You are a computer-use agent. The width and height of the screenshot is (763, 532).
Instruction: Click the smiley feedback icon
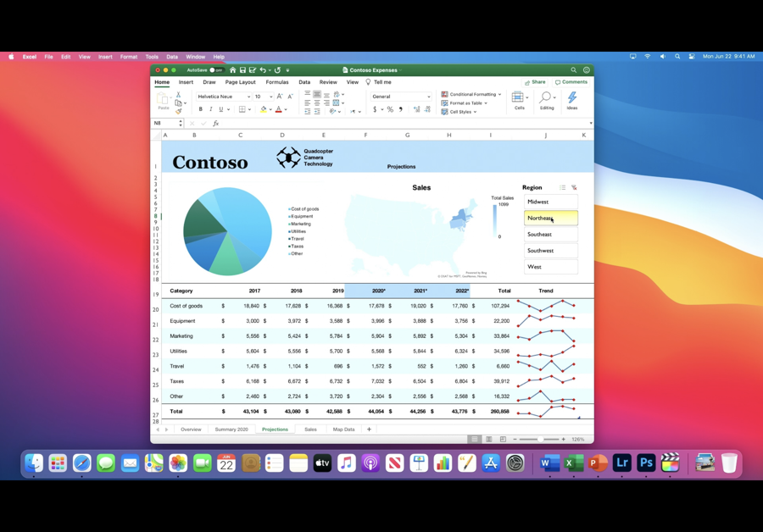pyautogui.click(x=587, y=70)
